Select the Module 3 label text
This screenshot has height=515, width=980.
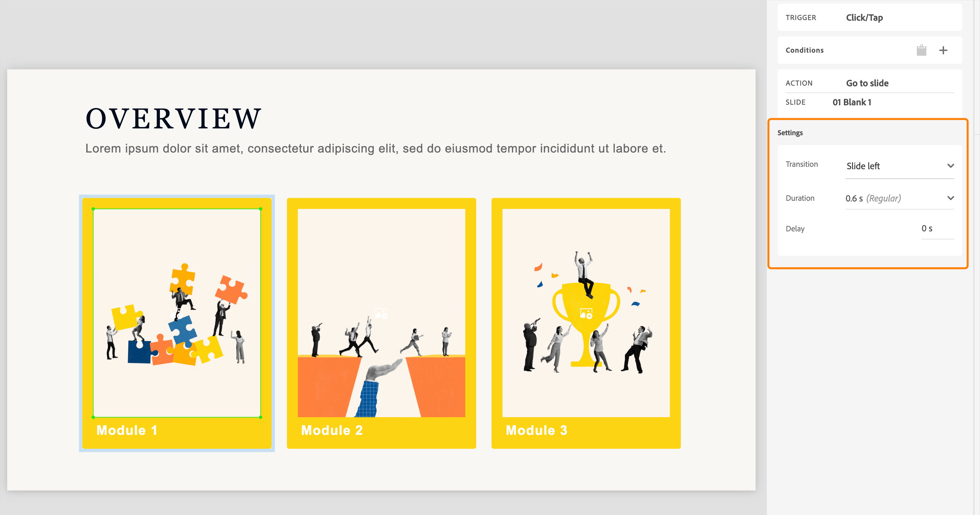pos(536,430)
